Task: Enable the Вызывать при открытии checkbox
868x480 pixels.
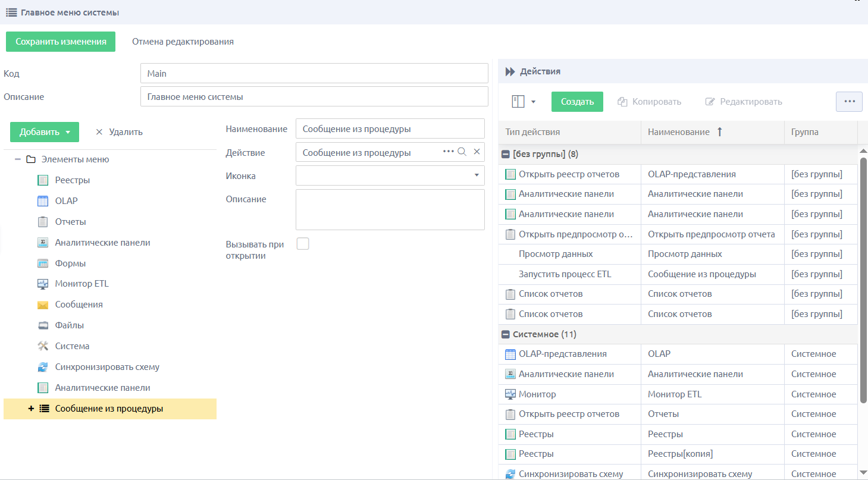Action: tap(303, 244)
